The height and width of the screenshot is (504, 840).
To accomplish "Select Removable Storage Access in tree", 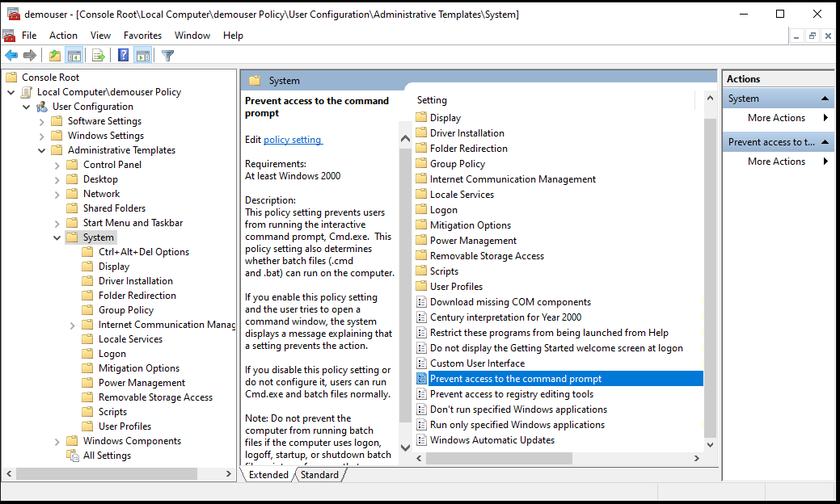I will (x=155, y=397).
